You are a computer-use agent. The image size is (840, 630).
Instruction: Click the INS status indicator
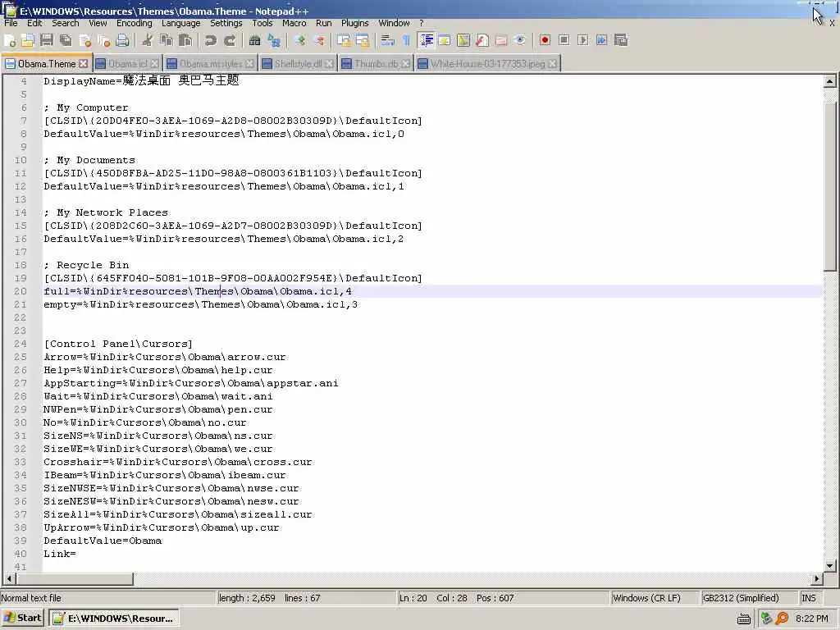tap(810, 598)
